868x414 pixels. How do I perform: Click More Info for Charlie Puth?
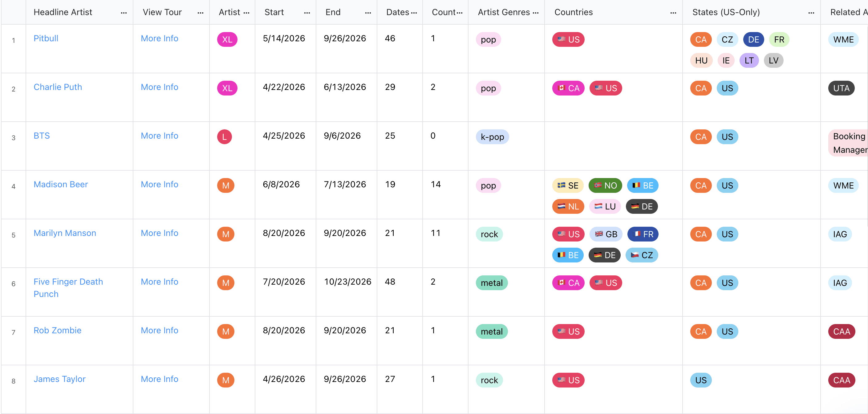coord(159,87)
